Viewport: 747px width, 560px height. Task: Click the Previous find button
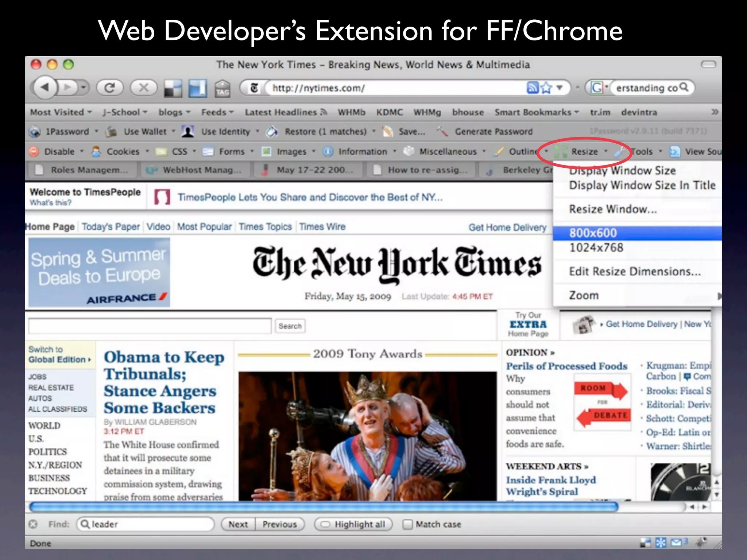point(280,524)
